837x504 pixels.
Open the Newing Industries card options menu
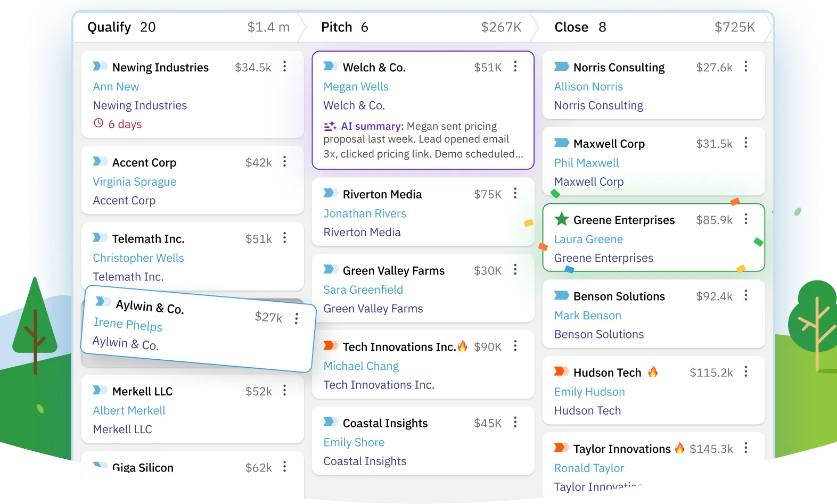coord(285,67)
